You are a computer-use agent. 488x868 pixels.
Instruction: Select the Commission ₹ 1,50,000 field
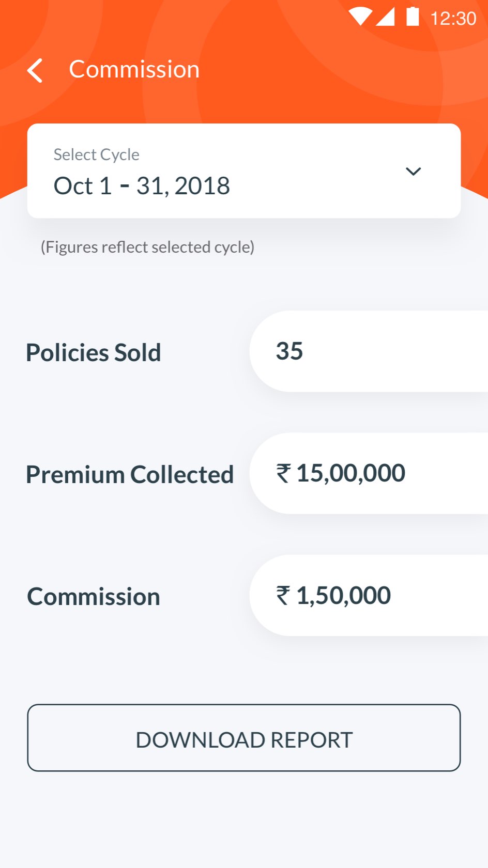point(369,595)
